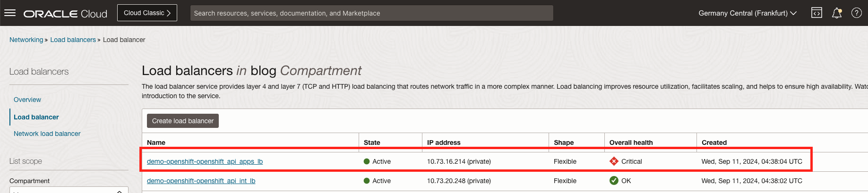The height and width of the screenshot is (193, 868).
Task: Click created date ending 04:38:02 UTC
Action: tap(752, 181)
